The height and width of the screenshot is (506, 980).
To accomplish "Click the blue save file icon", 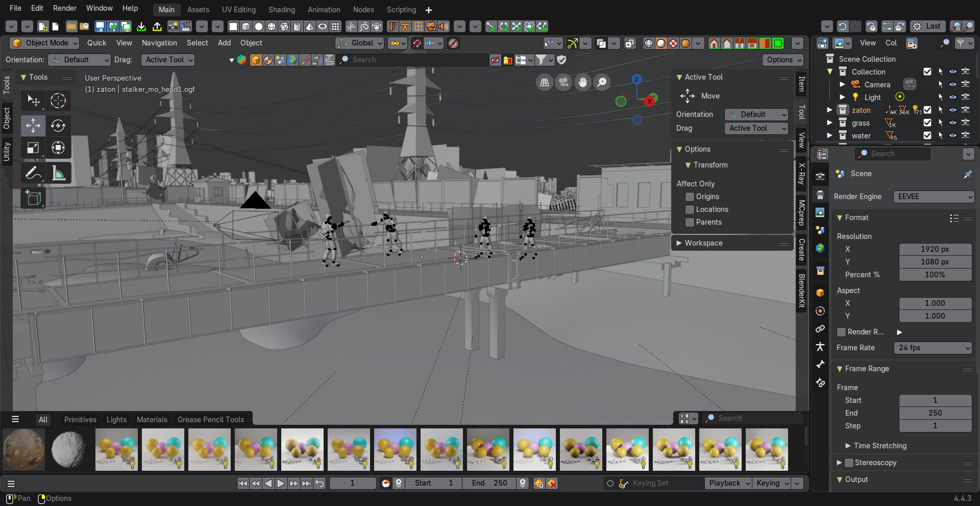I will pos(100,27).
